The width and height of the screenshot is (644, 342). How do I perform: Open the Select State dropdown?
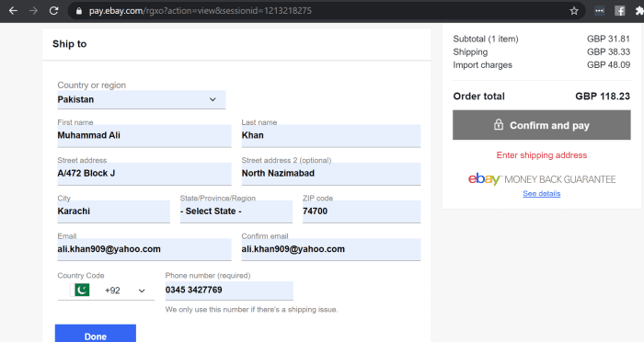click(236, 211)
